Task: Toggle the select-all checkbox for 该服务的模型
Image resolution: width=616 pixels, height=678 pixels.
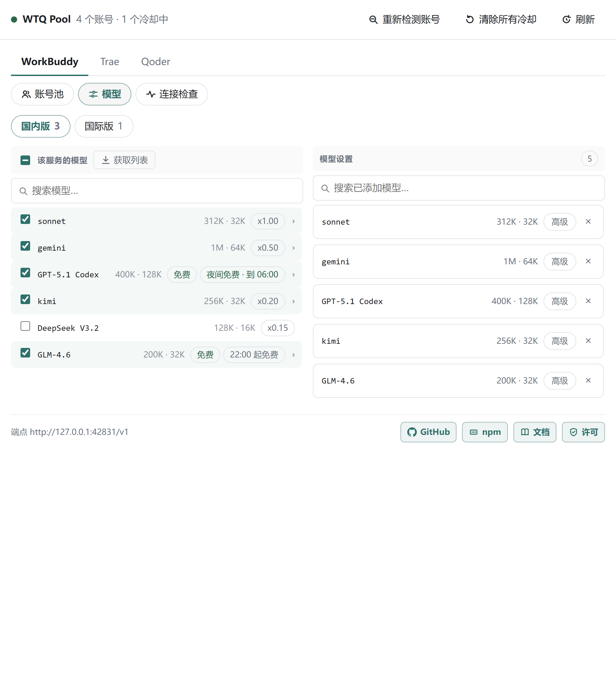Action: [x=25, y=160]
